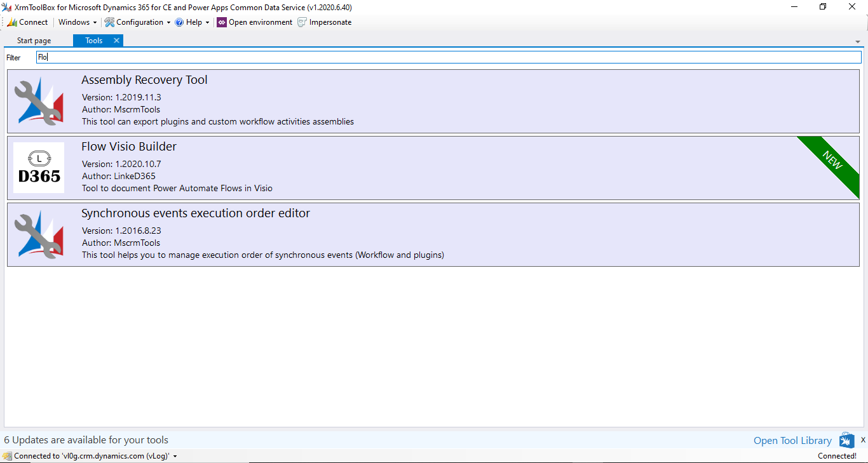
Task: Click the Impersonate label
Action: pyautogui.click(x=330, y=22)
